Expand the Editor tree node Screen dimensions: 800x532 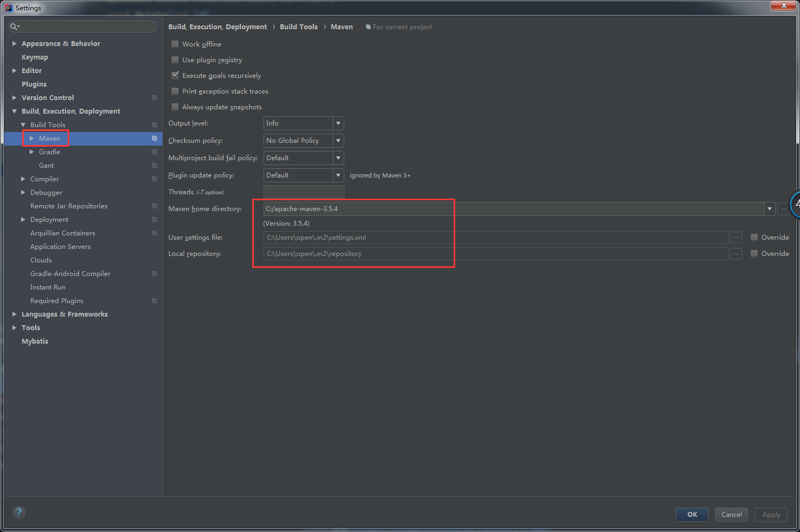coord(15,71)
